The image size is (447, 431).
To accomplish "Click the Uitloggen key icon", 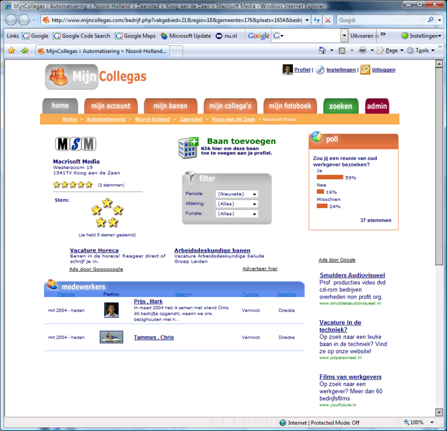I will click(365, 70).
